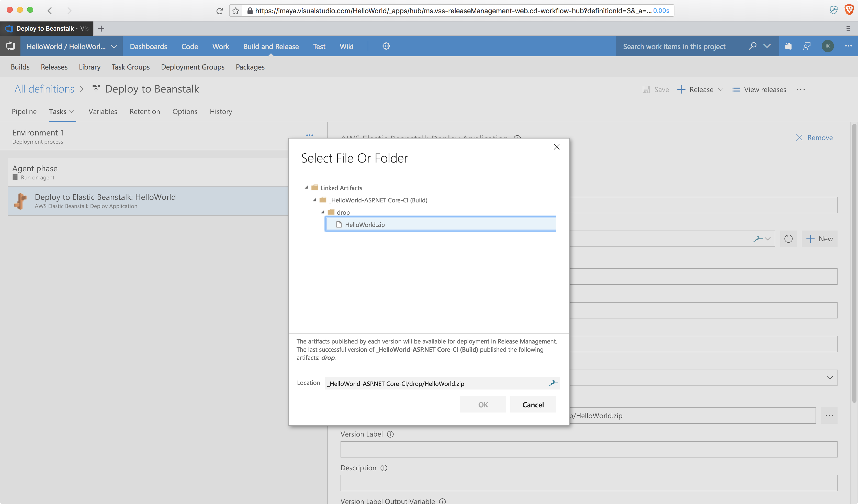The image size is (858, 504).
Task: Open the IK user avatar menu
Action: (827, 46)
